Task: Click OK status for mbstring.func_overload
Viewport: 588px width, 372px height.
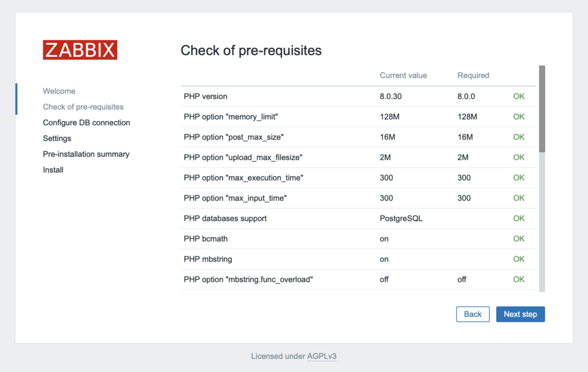Action: pyautogui.click(x=519, y=279)
